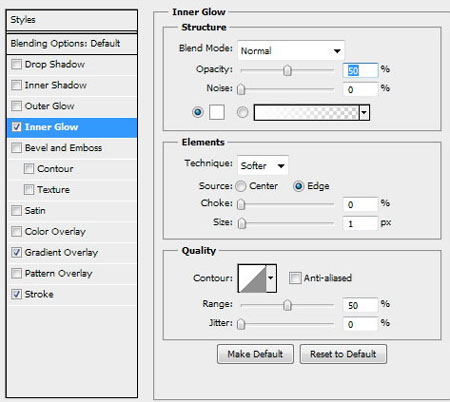Viewport: 450px width, 402px height.
Task: Enable the Color Overlay checkbox
Action: tap(16, 231)
